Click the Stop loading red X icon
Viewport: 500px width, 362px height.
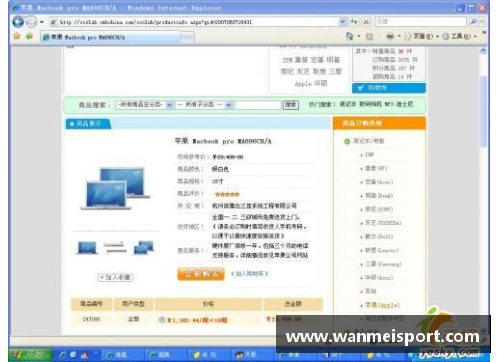[366, 22]
